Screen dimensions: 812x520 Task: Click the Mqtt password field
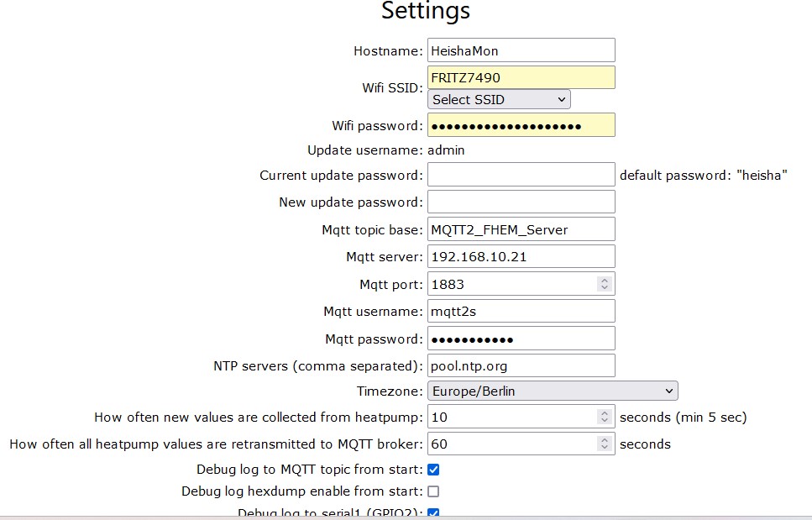coord(521,339)
